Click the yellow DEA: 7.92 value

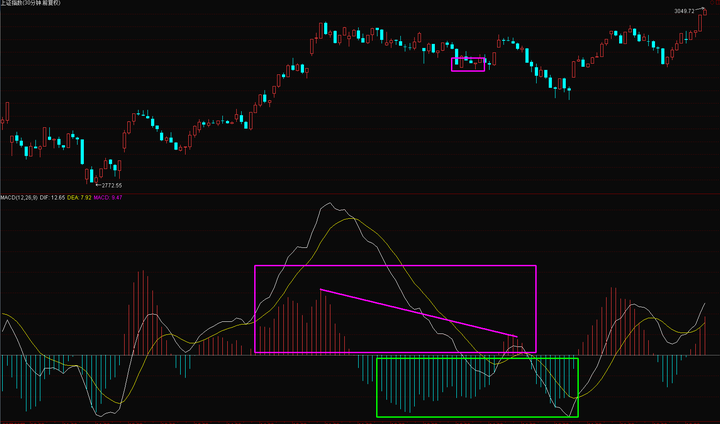[x=79, y=198]
